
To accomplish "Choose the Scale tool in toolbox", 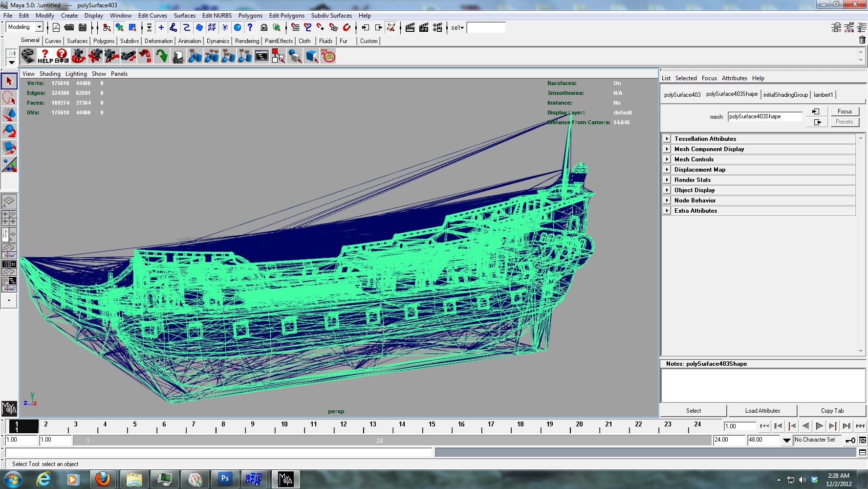I will pyautogui.click(x=9, y=148).
